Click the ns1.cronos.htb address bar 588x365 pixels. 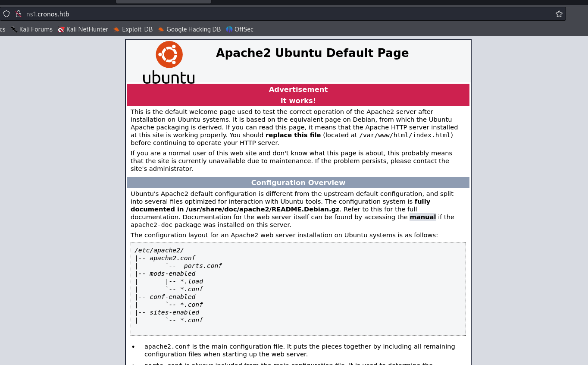tap(259, 14)
